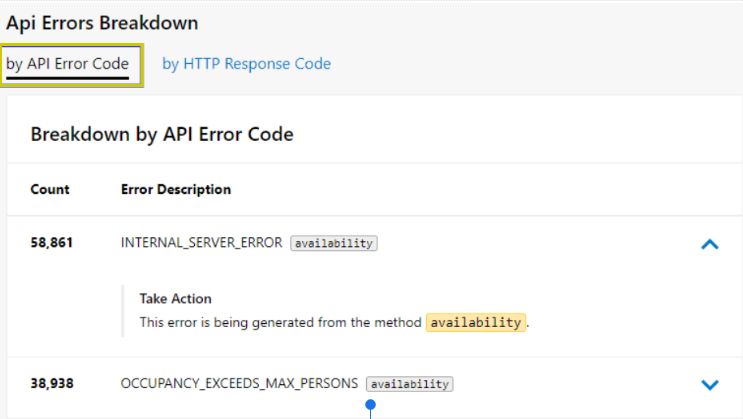
Task: Click the OCCUPANCY_EXCEEDS_MAX_PERSONS error name
Action: click(239, 384)
